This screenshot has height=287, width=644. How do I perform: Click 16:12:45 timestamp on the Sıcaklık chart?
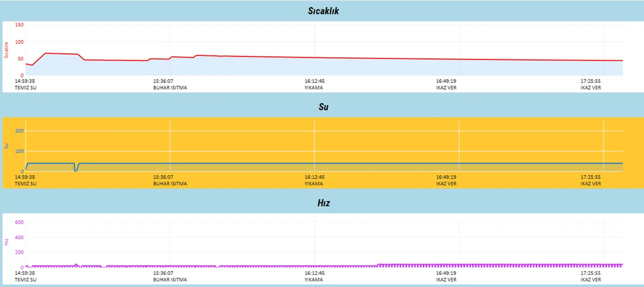[314, 81]
